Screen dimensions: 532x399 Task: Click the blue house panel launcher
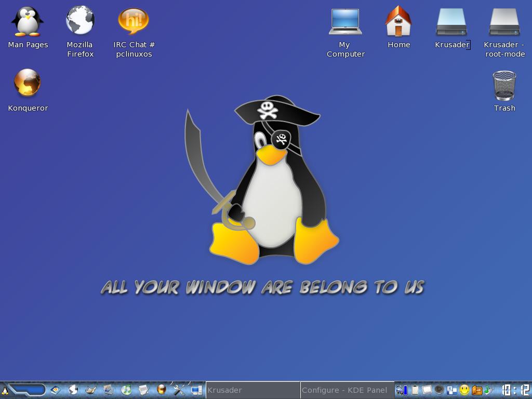(55, 390)
